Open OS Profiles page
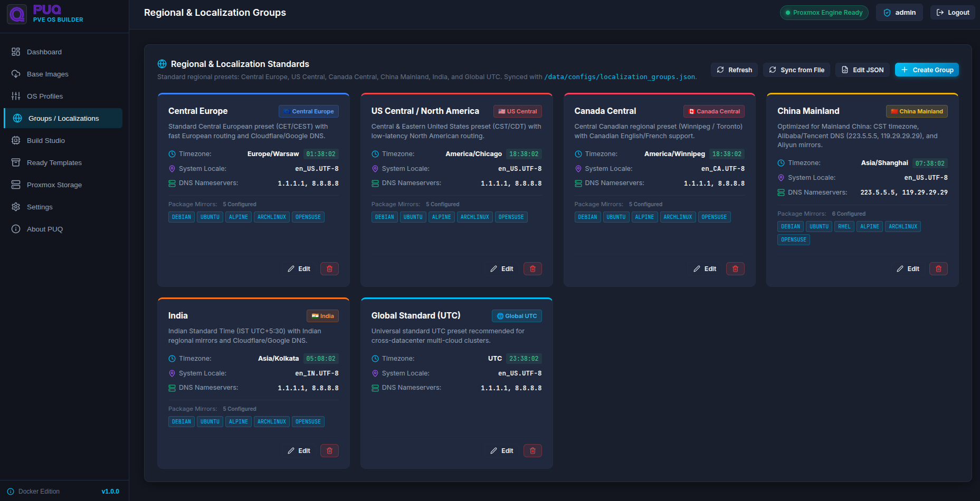980x501 pixels. [x=63, y=96]
